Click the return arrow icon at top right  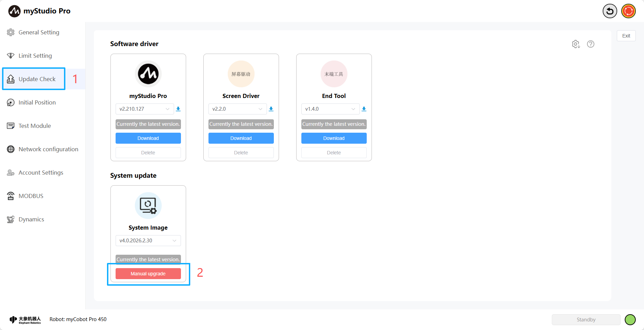(x=610, y=11)
